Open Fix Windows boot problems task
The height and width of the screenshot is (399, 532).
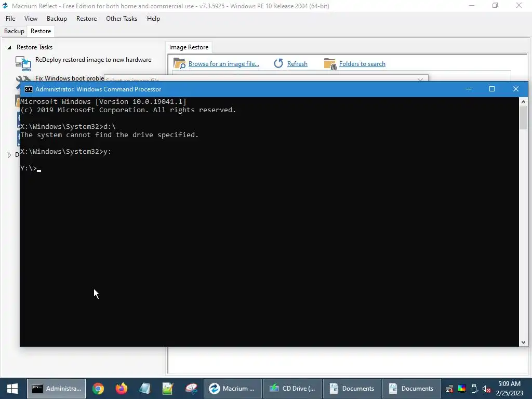tap(70, 78)
